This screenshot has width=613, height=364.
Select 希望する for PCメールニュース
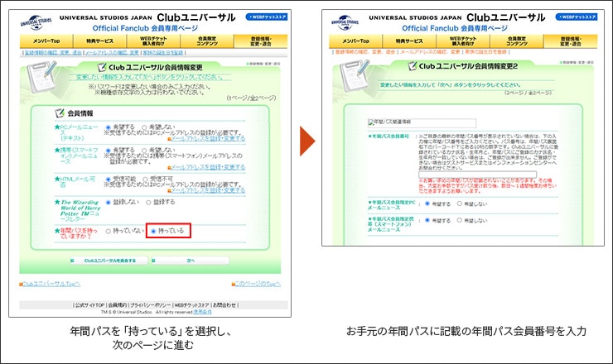tap(109, 127)
